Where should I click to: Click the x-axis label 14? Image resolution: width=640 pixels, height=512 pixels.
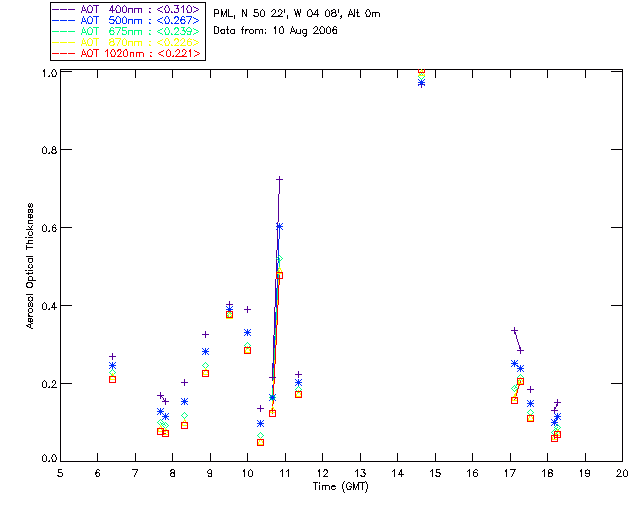(398, 473)
